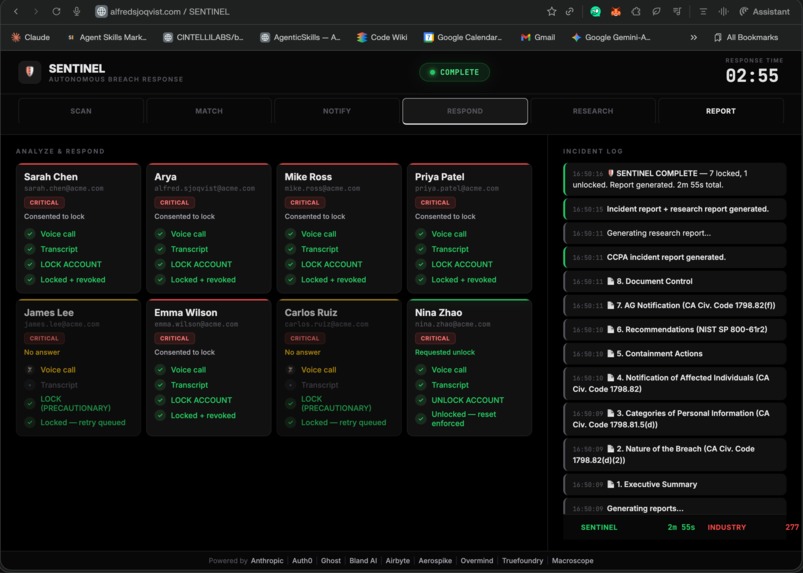Image resolution: width=803 pixels, height=573 pixels.
Task: Click the link copy icon near the address bar
Action: click(569, 11)
